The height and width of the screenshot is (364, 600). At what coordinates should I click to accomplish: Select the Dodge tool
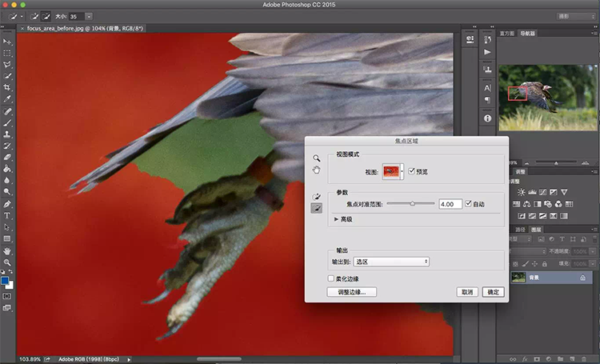7,192
